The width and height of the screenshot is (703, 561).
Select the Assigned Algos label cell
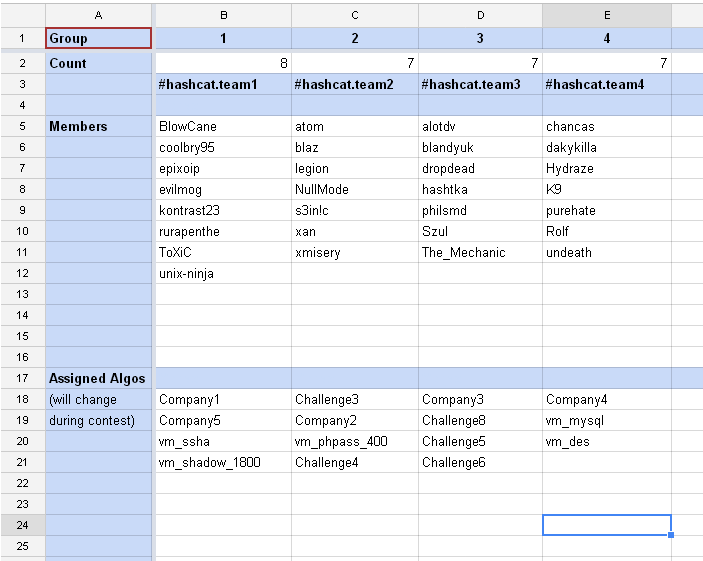click(x=98, y=379)
